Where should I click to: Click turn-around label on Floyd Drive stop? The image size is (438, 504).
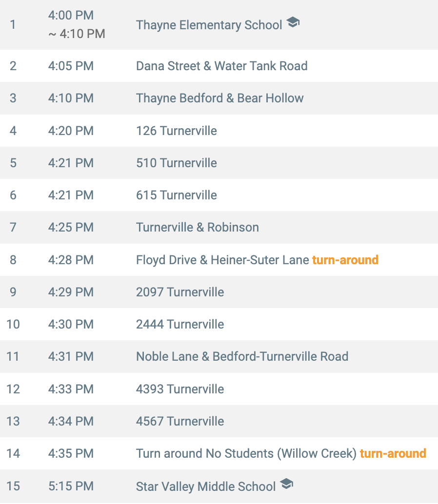coord(345,260)
